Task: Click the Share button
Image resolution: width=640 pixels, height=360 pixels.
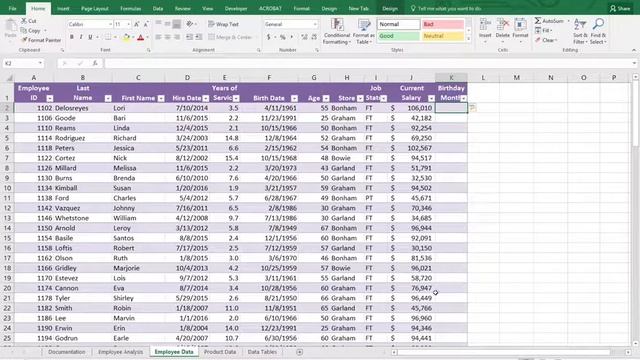Action: tap(620, 8)
